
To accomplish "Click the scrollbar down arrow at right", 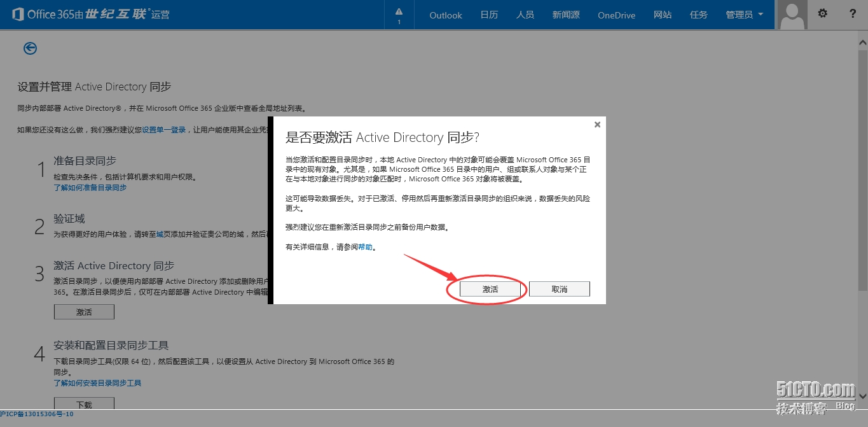I will pos(862,395).
